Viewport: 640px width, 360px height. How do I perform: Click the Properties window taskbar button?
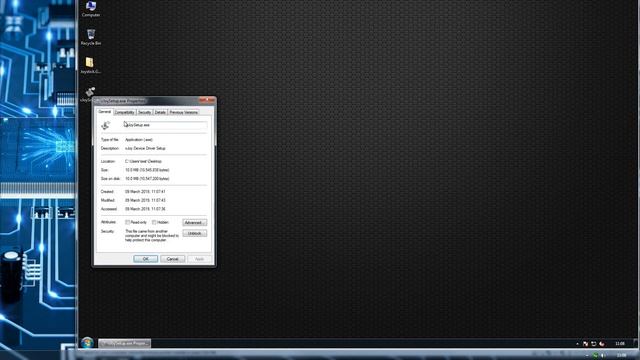[x=124, y=344]
